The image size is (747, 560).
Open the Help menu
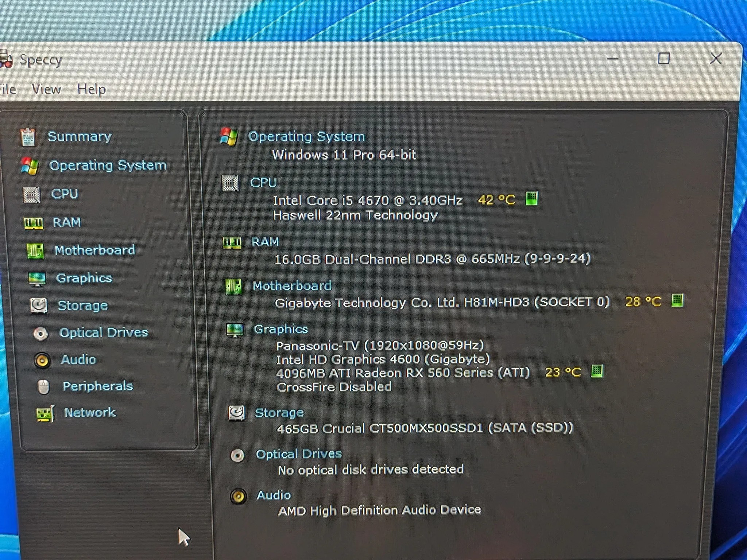[92, 89]
